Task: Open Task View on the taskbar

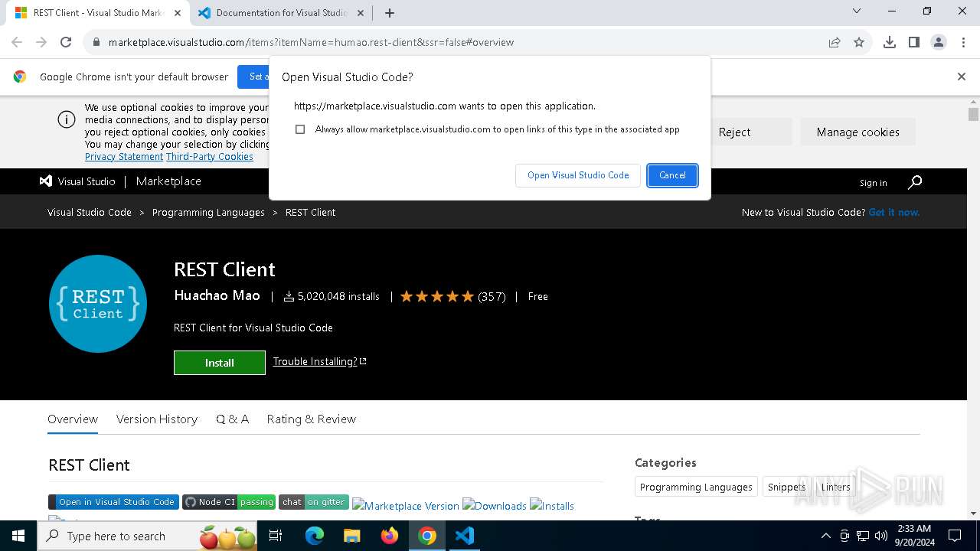Action: (276, 536)
